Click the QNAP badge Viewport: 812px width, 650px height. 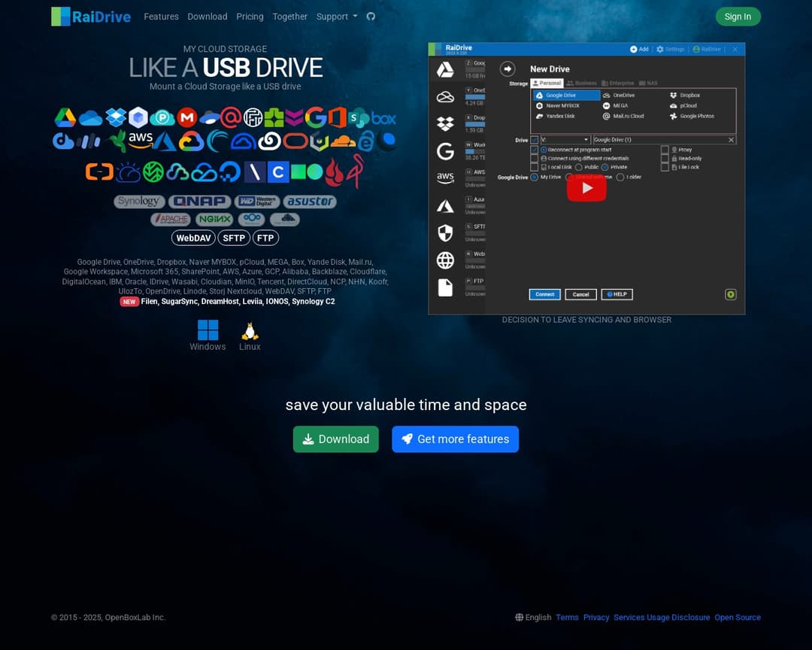pyautogui.click(x=200, y=201)
